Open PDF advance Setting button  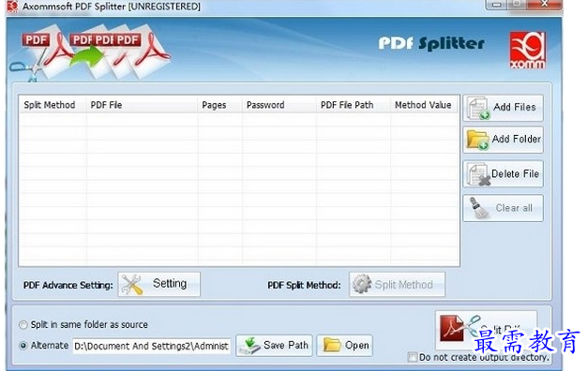click(159, 285)
